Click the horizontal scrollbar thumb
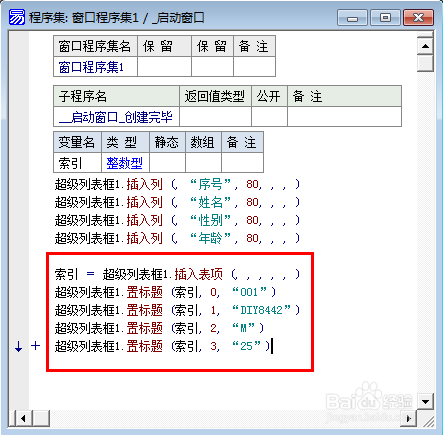Image resolution: width=443 pixels, height=435 pixels. point(41,418)
